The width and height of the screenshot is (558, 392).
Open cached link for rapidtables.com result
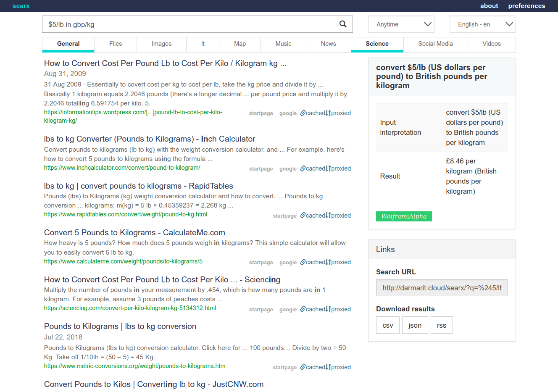tap(313, 216)
